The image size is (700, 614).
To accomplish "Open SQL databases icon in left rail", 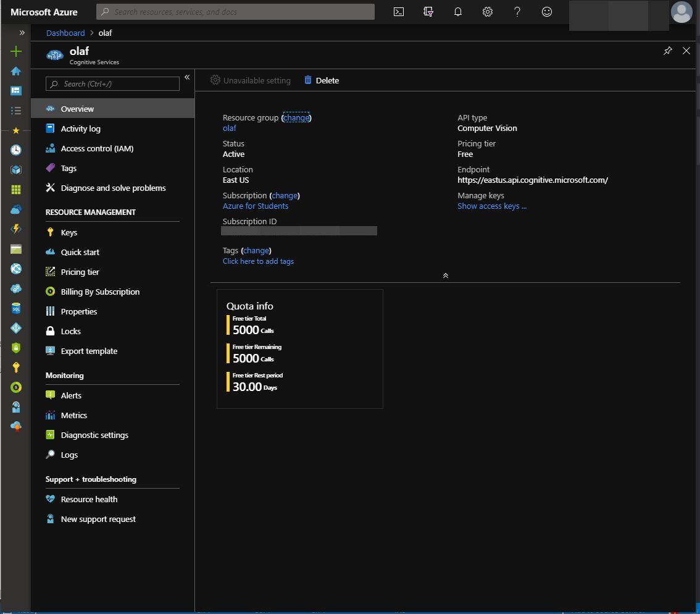I will (x=16, y=308).
